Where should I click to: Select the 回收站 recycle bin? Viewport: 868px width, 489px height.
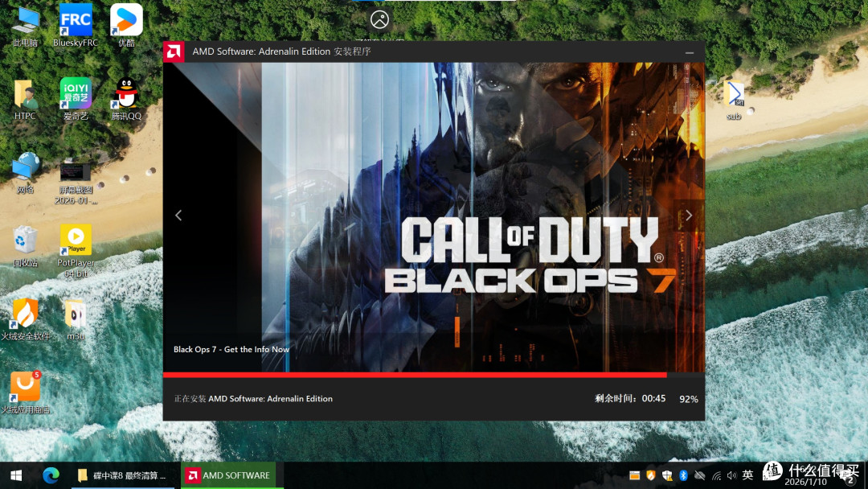point(25,246)
